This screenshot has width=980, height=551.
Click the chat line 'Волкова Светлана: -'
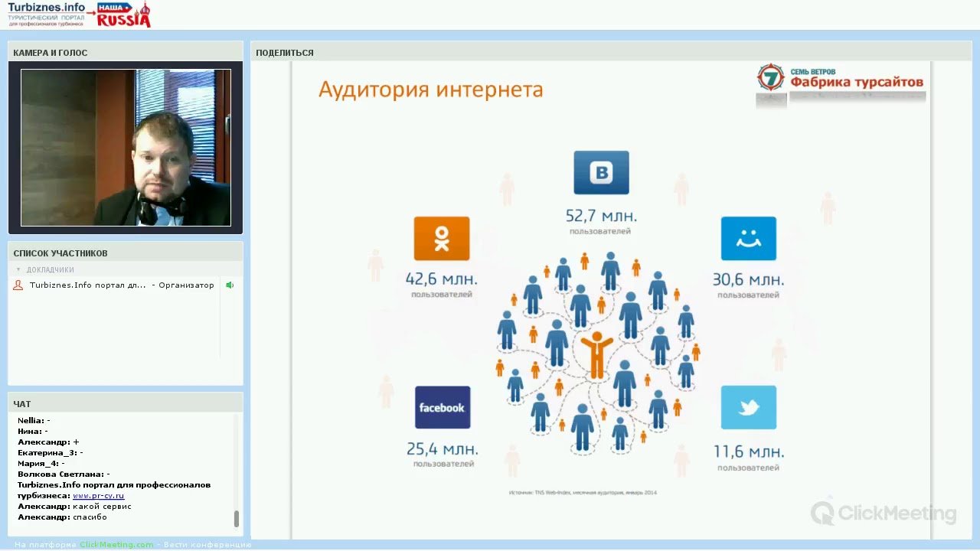coord(64,474)
